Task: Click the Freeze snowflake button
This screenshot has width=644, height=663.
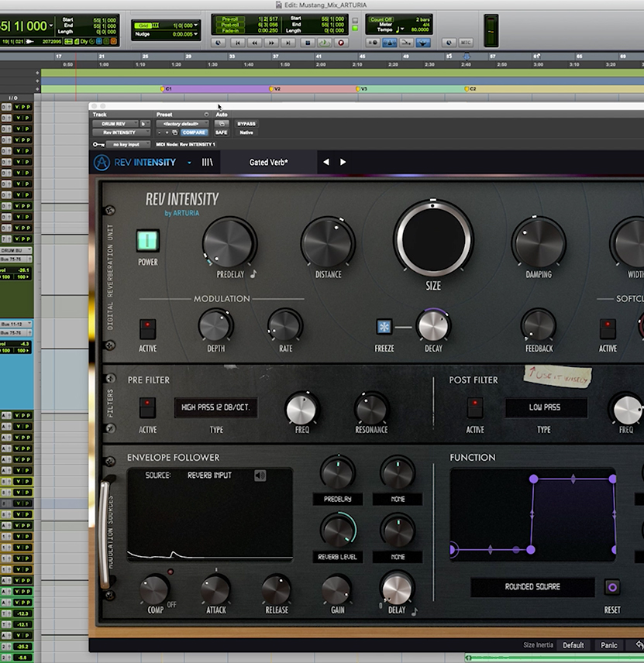Action: point(384,327)
